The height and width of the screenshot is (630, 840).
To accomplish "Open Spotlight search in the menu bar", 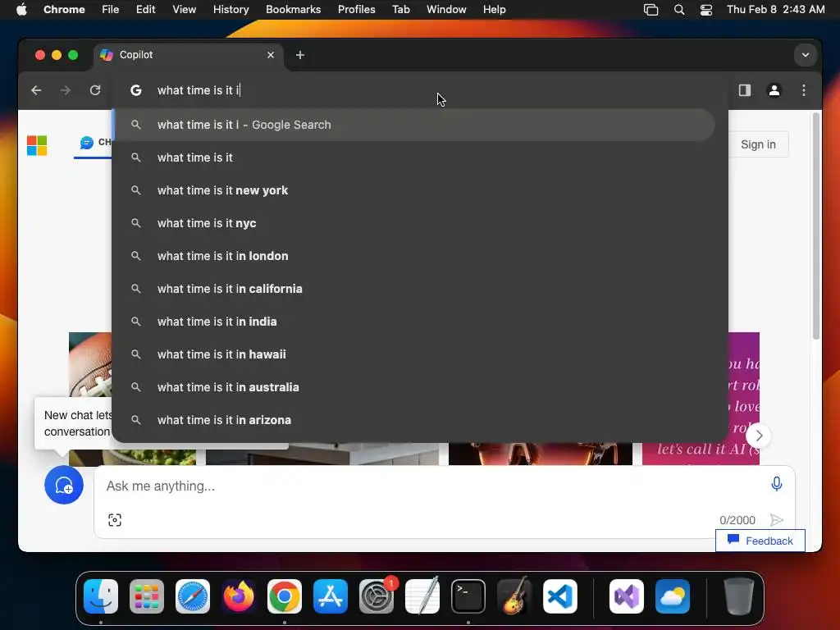I will coord(678,10).
